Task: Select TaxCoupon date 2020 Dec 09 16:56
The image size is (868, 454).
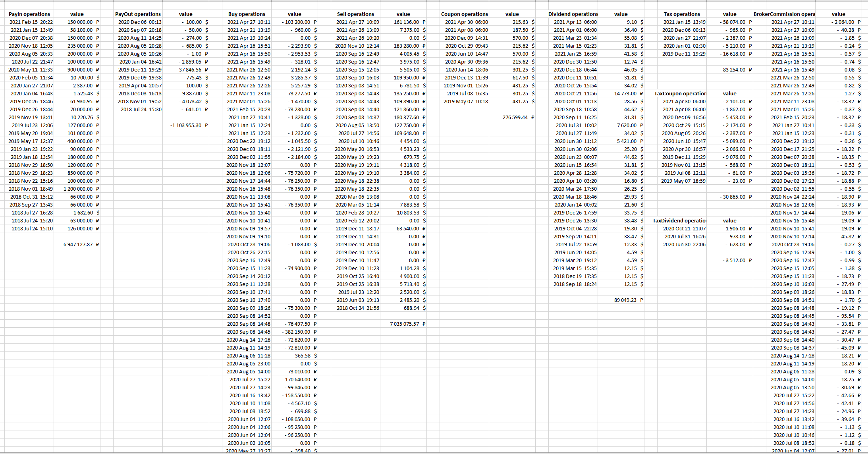Action: [x=682, y=117]
